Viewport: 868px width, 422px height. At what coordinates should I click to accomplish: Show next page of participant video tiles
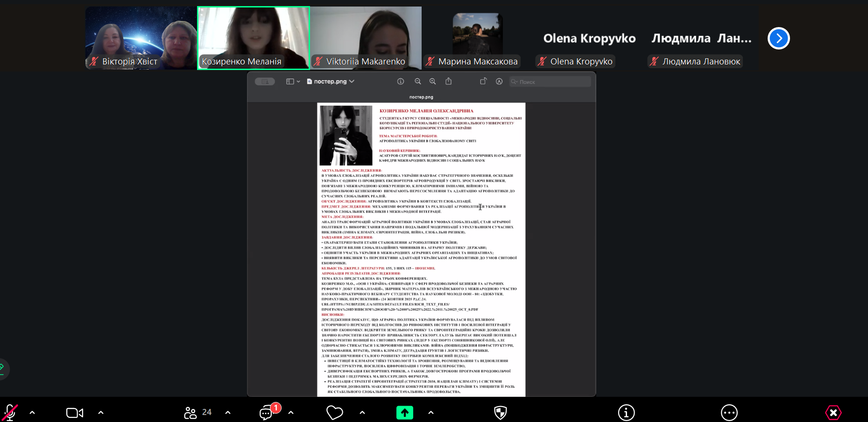[778, 38]
